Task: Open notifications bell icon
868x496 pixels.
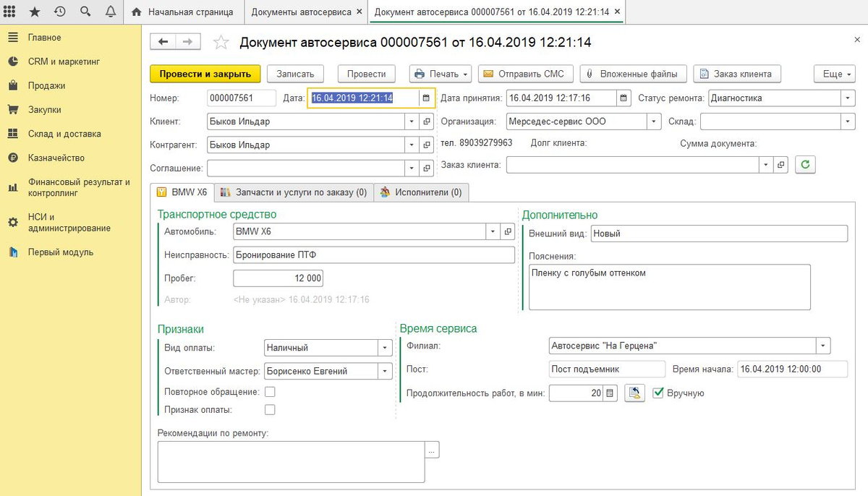Action: click(110, 12)
